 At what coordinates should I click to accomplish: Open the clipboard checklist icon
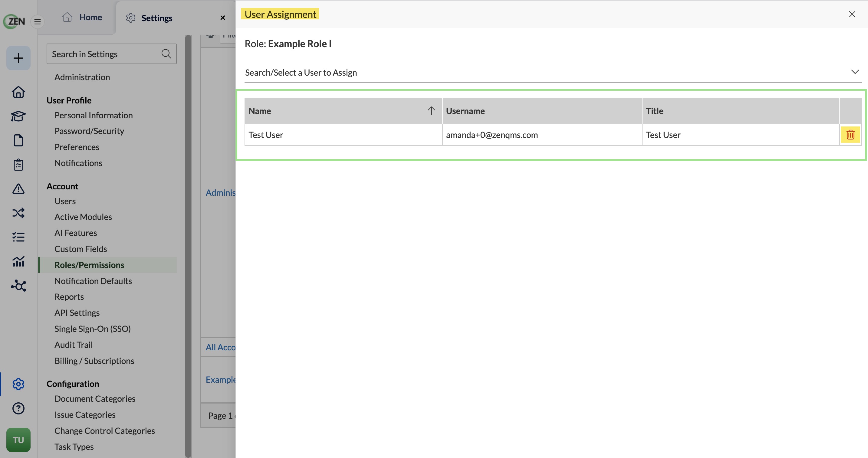[18, 165]
